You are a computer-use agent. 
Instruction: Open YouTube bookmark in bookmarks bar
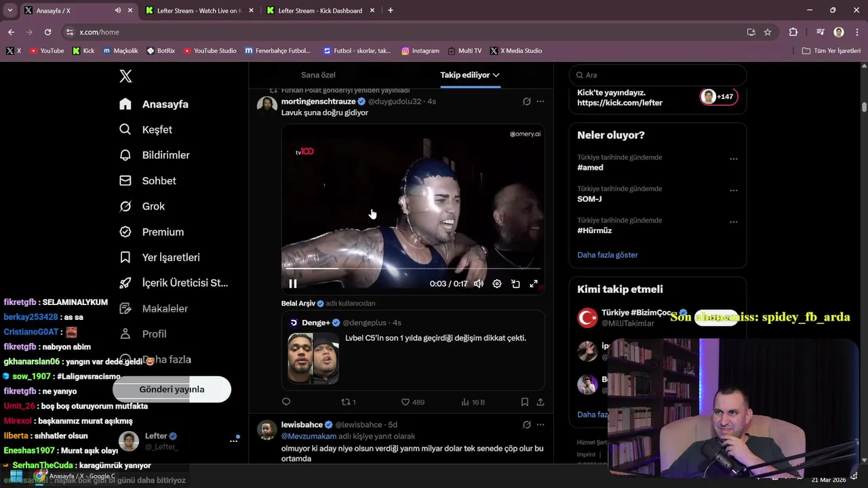tap(47, 51)
